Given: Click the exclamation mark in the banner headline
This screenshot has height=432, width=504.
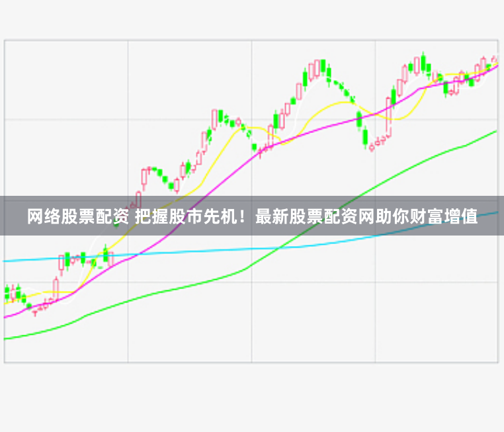Looking at the screenshot, I should pos(244,216).
